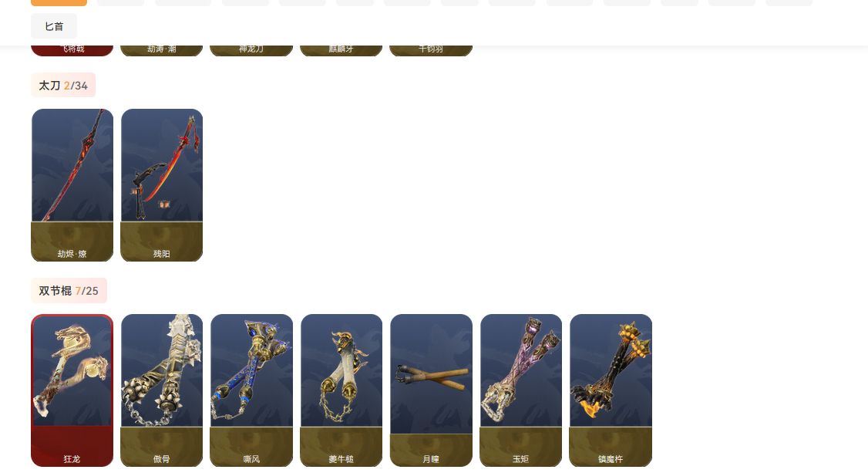This screenshot has width=868, height=473.
Task: Select the 劫涛·潮 card at top
Action: [162, 50]
